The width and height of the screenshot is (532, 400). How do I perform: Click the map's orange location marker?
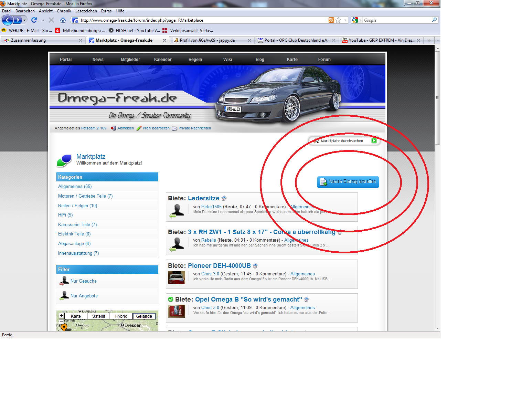point(64,327)
